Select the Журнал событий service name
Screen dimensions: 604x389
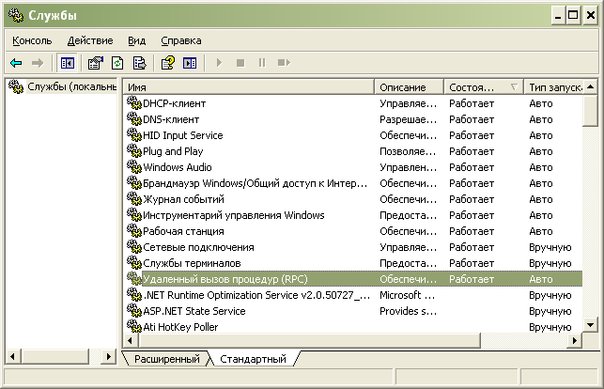[184, 199]
